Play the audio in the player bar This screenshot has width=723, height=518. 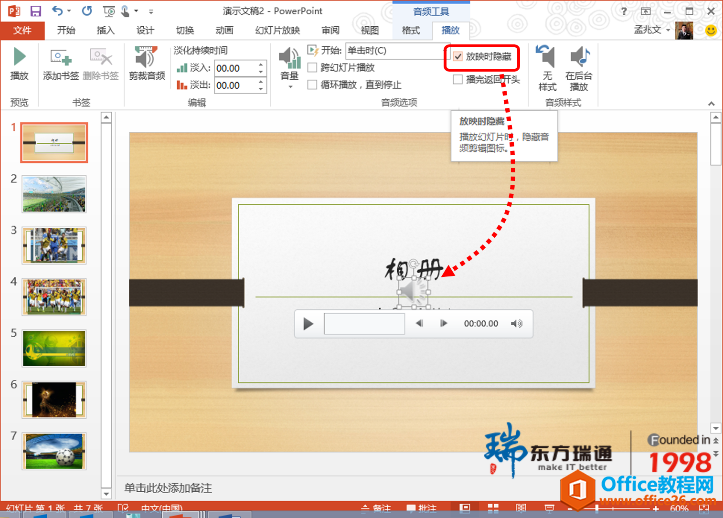pyautogui.click(x=308, y=324)
